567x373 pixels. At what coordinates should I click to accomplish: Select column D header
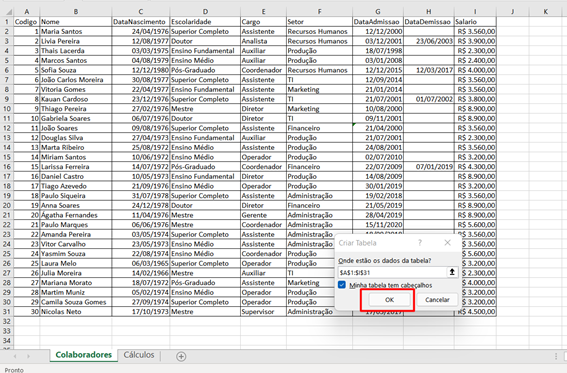point(205,12)
